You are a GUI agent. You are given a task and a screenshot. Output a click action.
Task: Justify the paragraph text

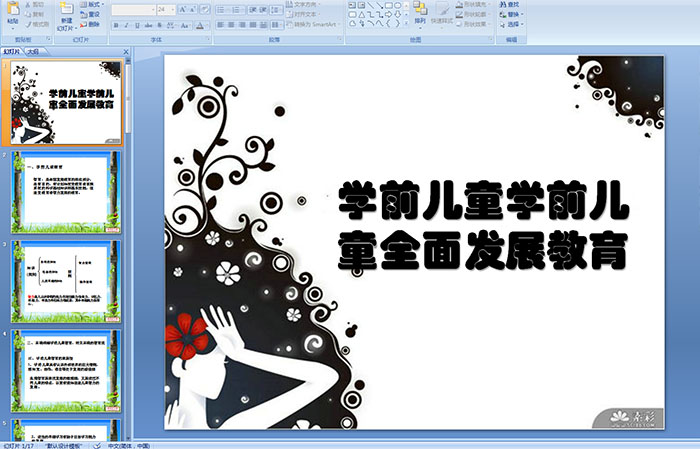point(253,25)
